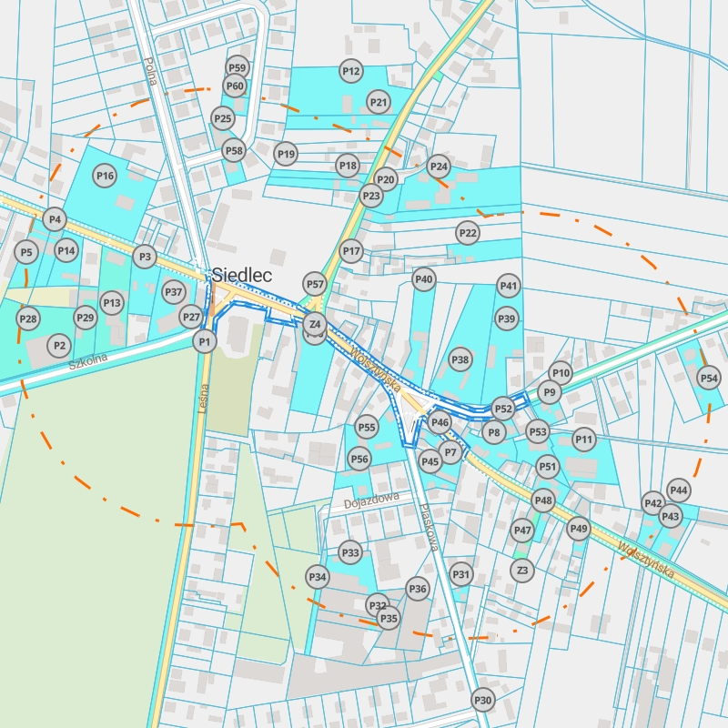
Task: Select marker P2
Action: (59, 346)
